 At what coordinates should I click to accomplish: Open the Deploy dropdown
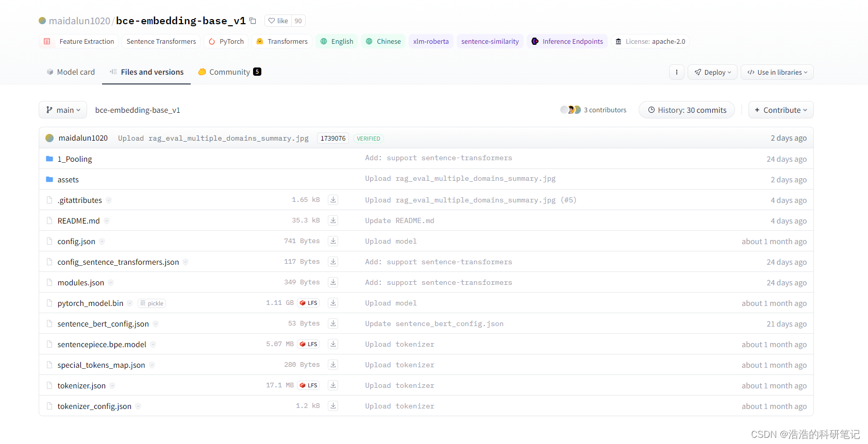712,72
